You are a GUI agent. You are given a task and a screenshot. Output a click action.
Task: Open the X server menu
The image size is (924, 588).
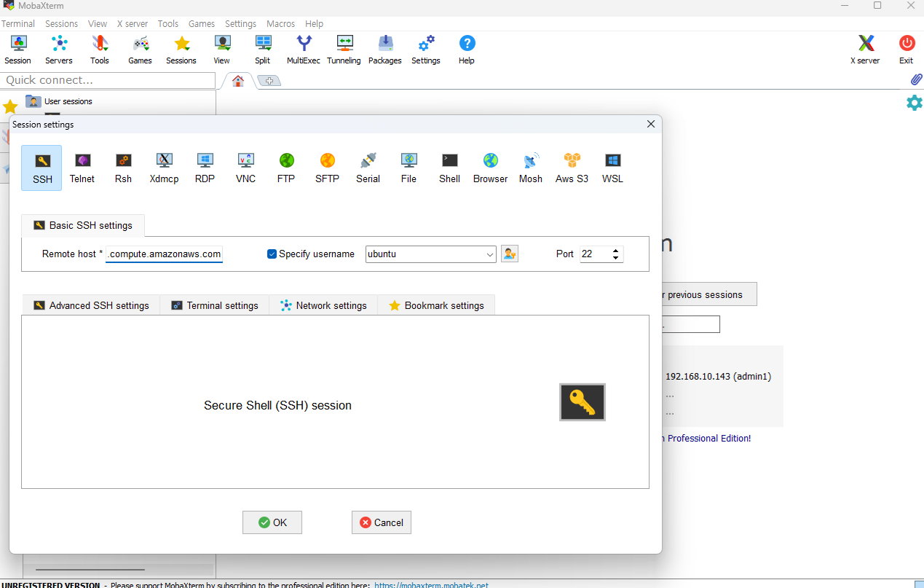click(x=133, y=24)
